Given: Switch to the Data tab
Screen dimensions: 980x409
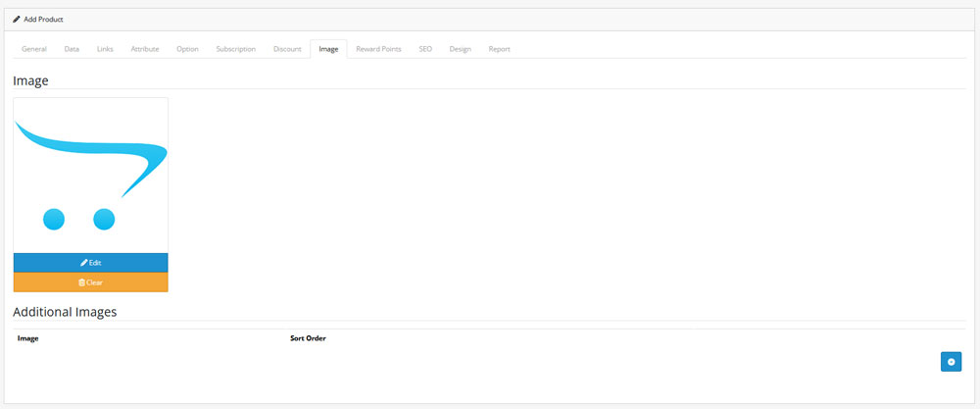Looking at the screenshot, I should 72,49.
